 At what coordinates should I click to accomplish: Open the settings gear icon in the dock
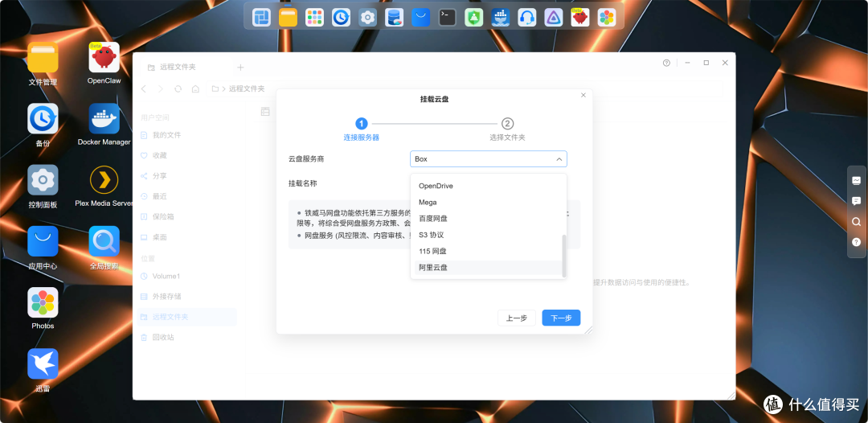[x=367, y=18]
